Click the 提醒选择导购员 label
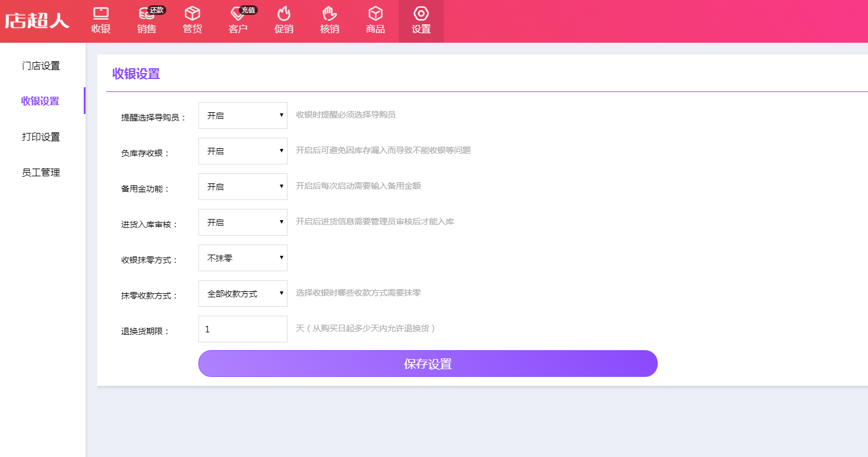868x457 pixels. [x=153, y=118]
